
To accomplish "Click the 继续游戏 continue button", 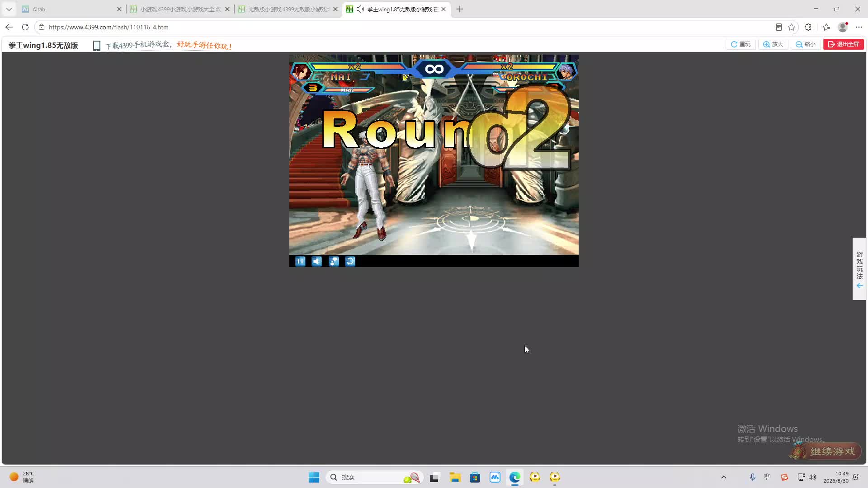I will tap(826, 451).
